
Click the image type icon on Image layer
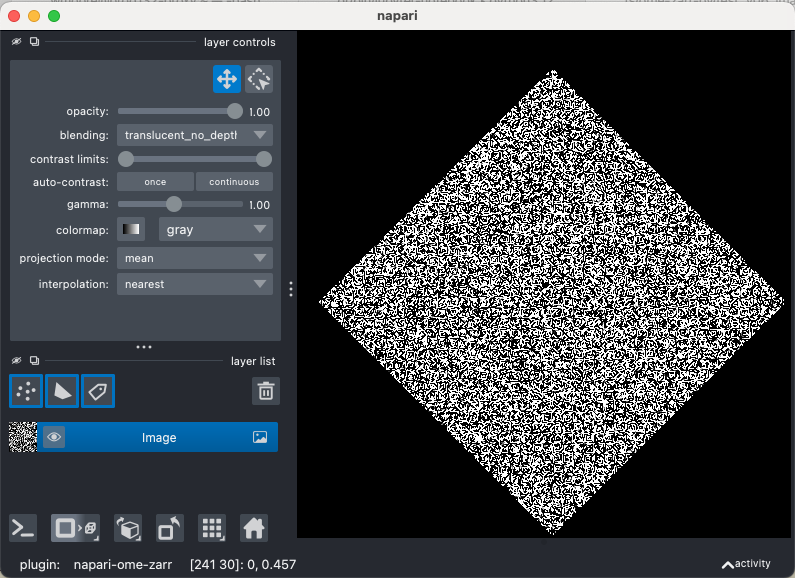coord(260,437)
